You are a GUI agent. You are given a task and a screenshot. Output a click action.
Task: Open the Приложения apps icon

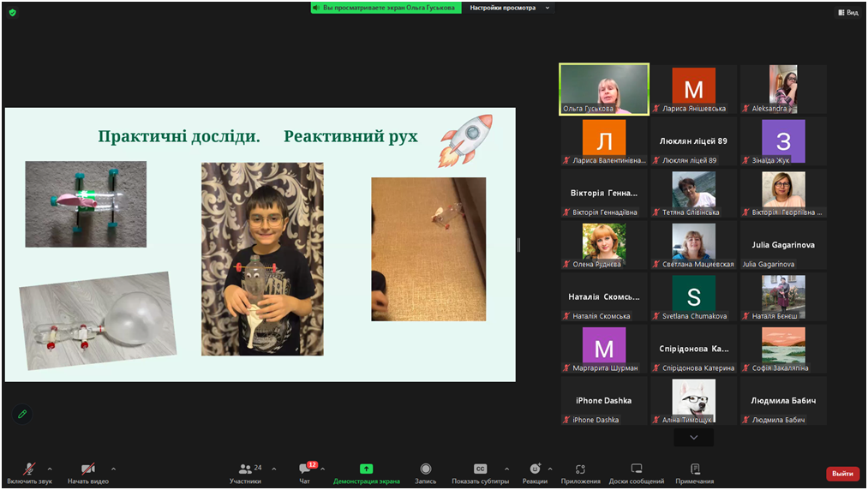(x=580, y=469)
